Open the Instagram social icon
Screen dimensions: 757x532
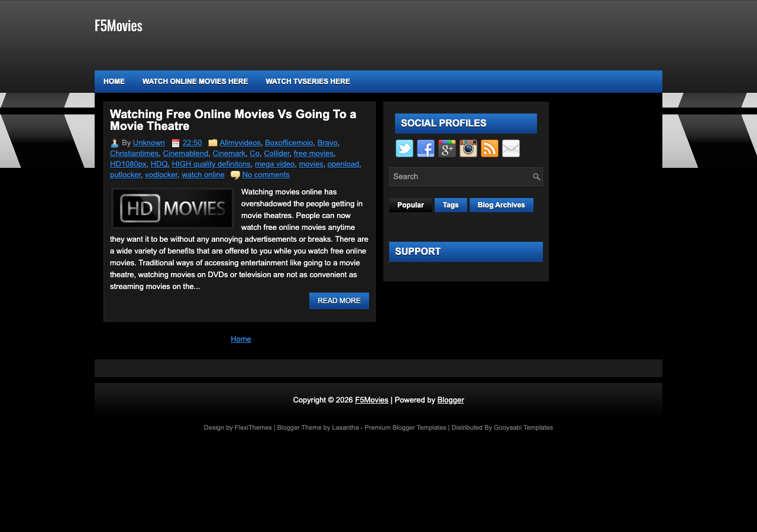[x=468, y=148]
